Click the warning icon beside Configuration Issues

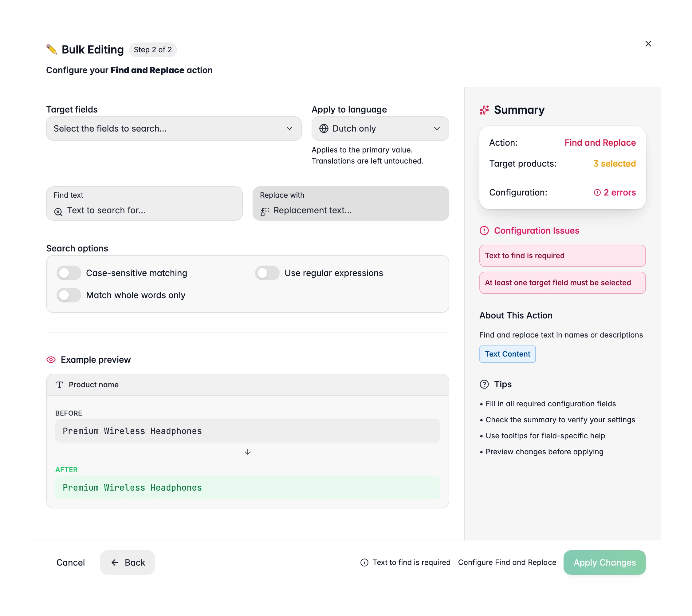pyautogui.click(x=484, y=231)
